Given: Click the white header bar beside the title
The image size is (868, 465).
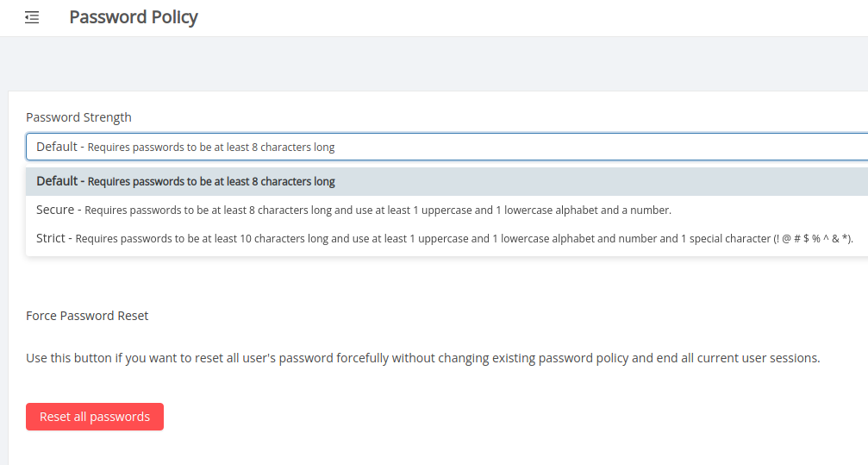Looking at the screenshot, I should pos(532,18).
